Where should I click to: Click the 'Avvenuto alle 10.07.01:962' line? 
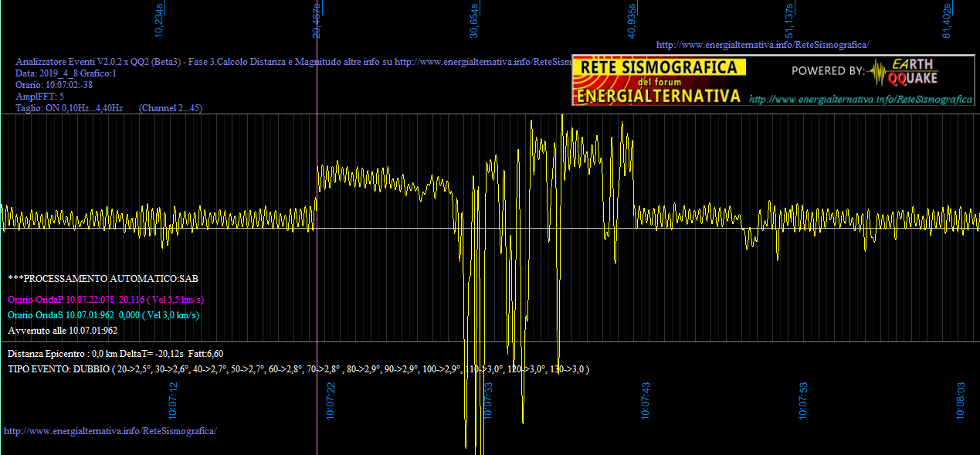tap(63, 331)
